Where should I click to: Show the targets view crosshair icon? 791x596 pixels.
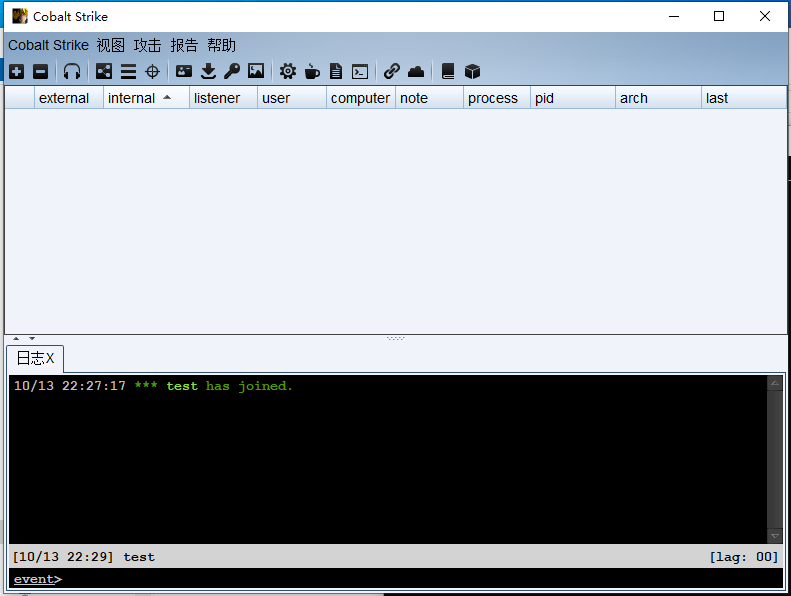tap(152, 71)
